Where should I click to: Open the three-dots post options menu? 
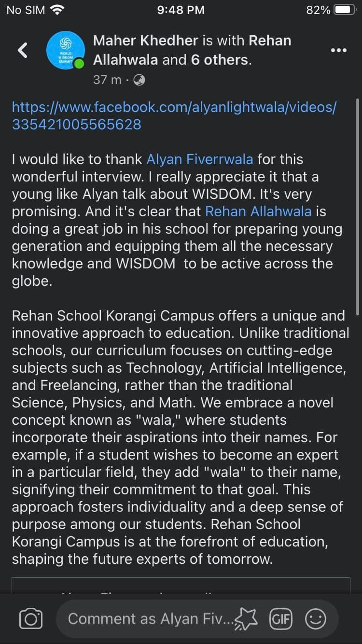338,50
